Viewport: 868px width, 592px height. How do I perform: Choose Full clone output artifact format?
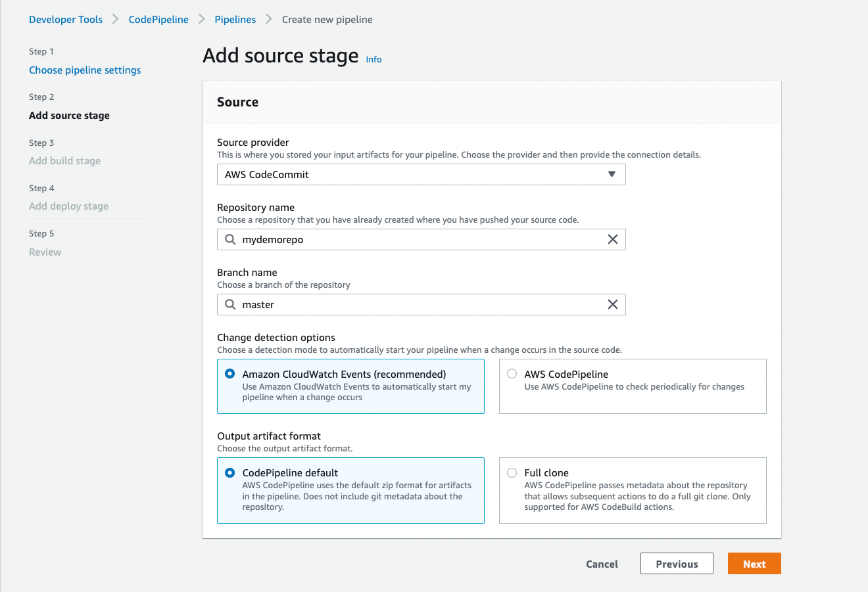pyautogui.click(x=512, y=472)
